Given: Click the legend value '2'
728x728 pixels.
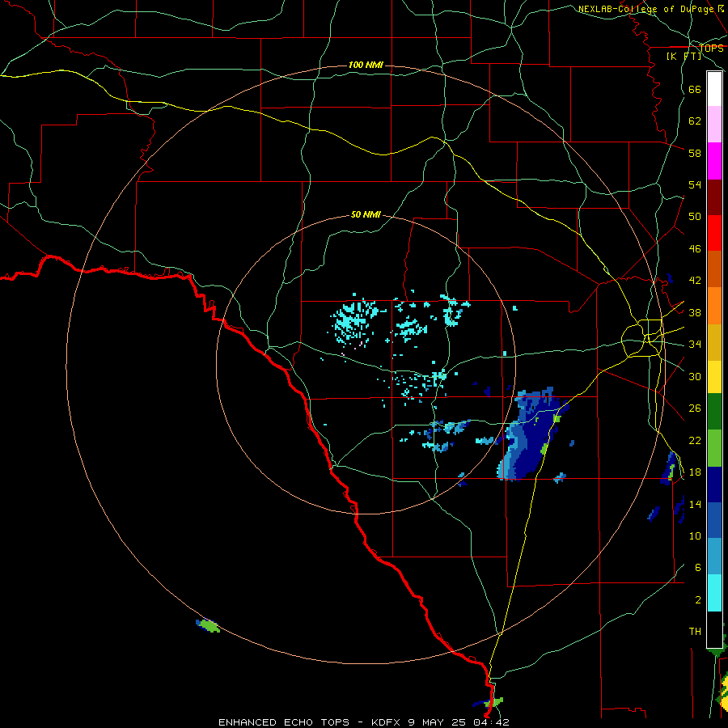Looking at the screenshot, I should click(698, 600).
